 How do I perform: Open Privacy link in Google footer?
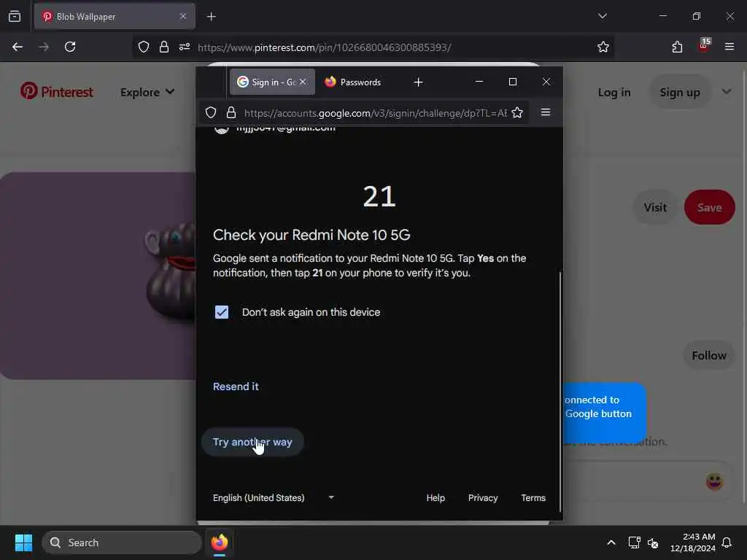click(483, 497)
